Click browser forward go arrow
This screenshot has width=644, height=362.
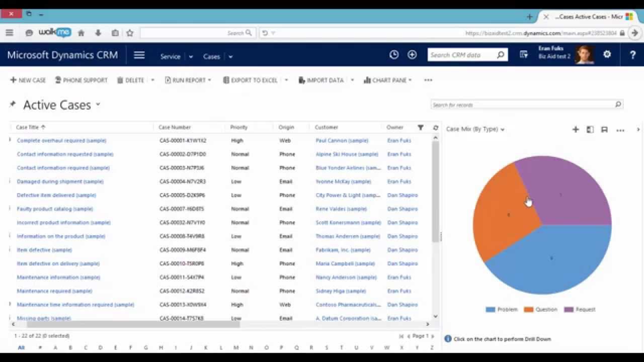(635, 33)
